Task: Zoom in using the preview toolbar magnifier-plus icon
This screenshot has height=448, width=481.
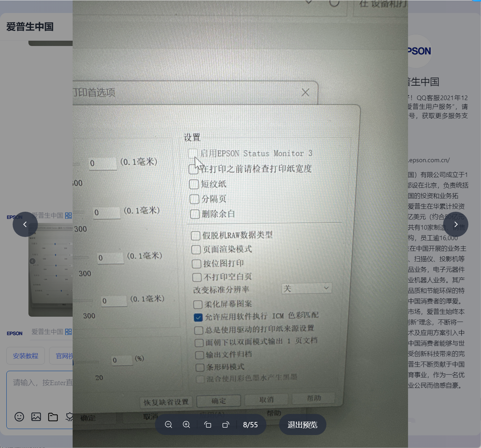Action: click(187, 425)
